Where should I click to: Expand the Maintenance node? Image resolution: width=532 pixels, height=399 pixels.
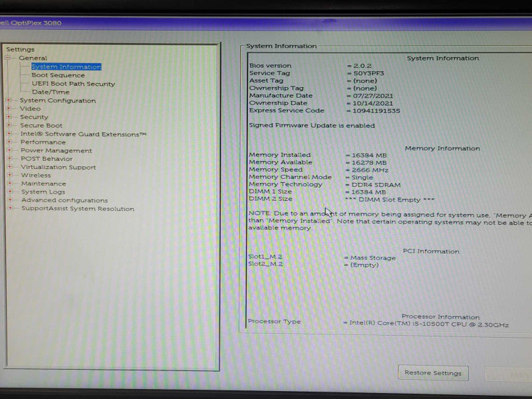pos(10,184)
